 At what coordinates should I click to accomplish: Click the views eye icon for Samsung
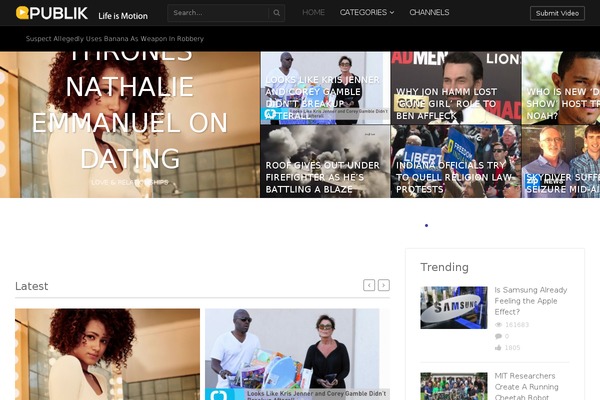(498, 325)
